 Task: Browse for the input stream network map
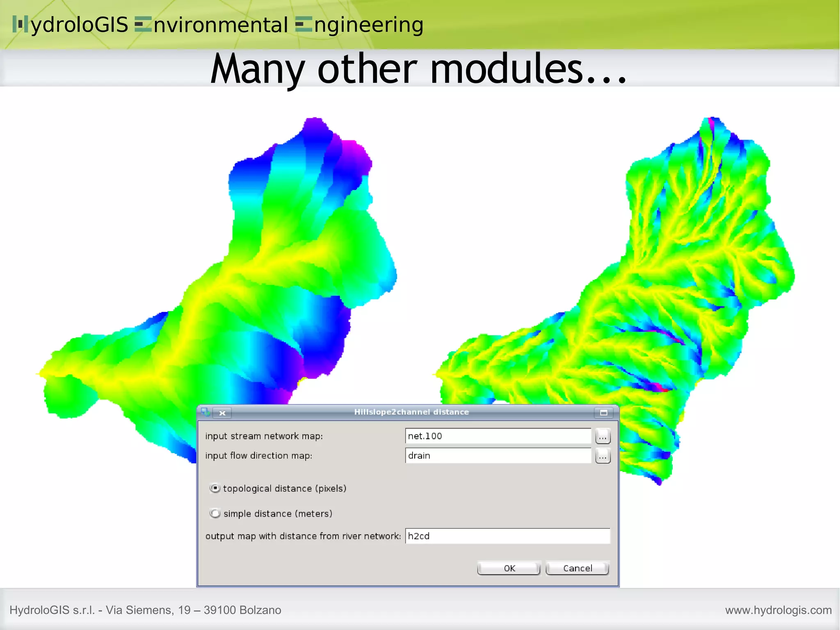pos(603,436)
